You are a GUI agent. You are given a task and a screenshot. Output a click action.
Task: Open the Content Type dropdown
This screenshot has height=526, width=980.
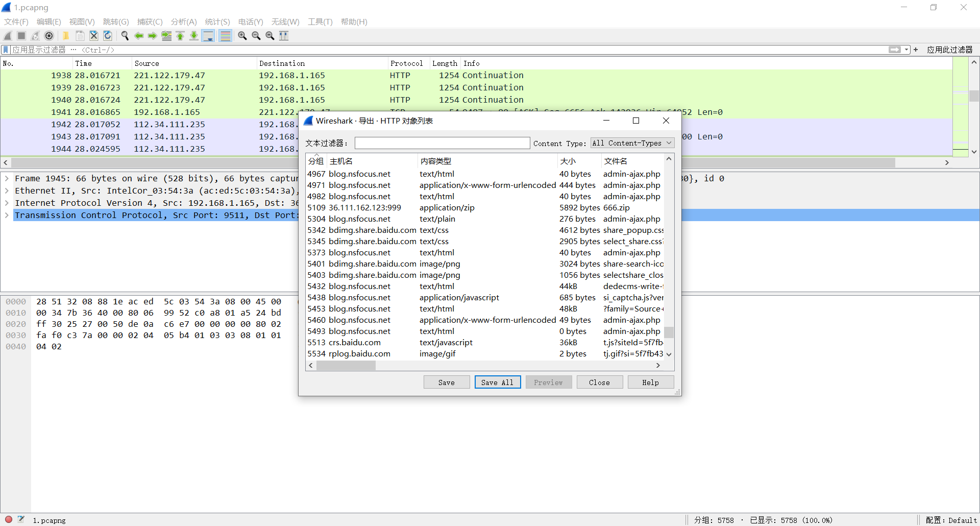point(632,143)
